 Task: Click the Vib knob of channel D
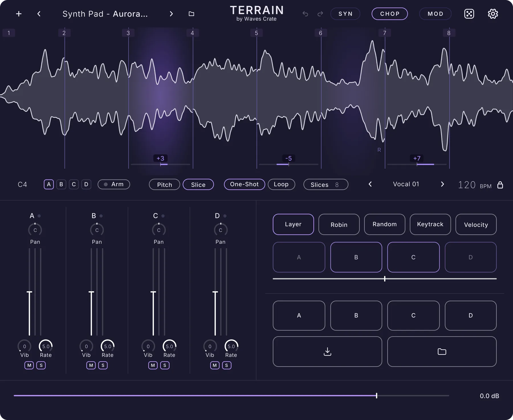[x=210, y=346]
